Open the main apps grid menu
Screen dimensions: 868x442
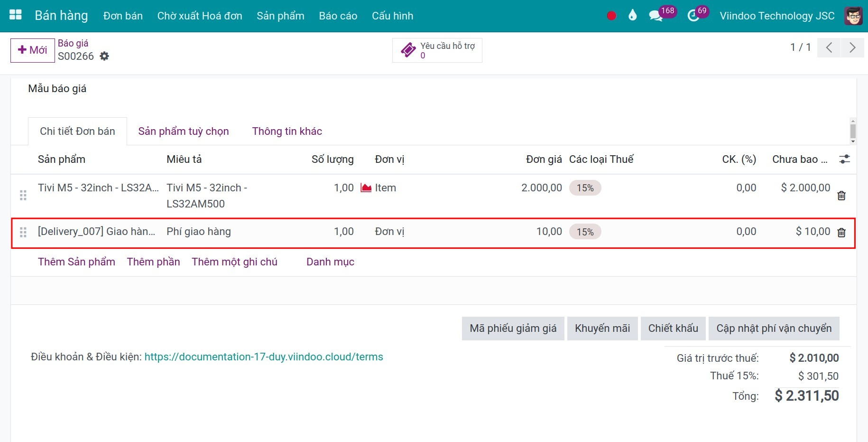(x=16, y=15)
